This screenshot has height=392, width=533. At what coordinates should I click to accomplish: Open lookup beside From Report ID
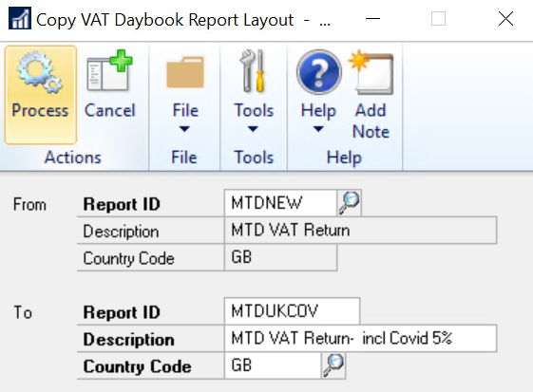tap(349, 203)
